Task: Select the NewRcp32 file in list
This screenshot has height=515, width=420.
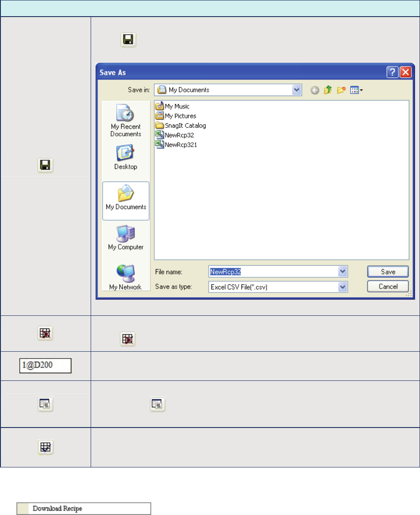Action: pyautogui.click(x=175, y=135)
